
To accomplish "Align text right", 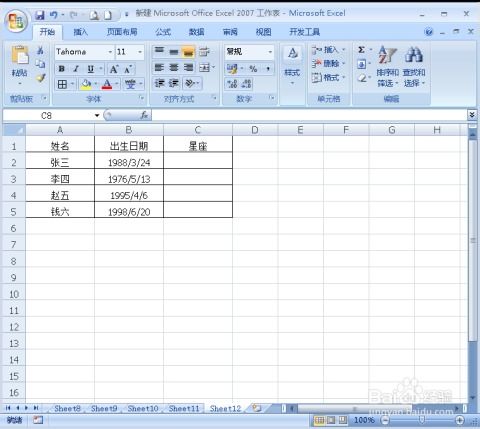I will coord(188,68).
